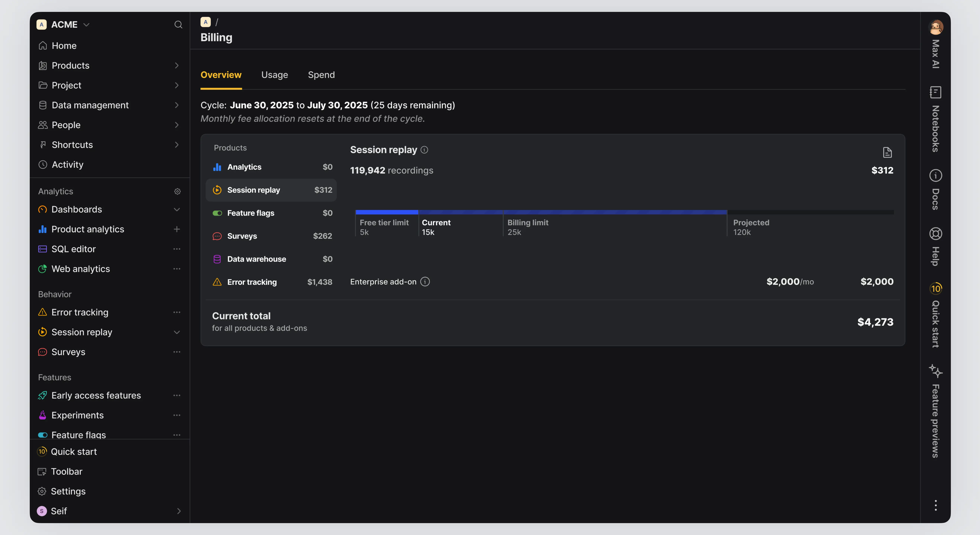Image resolution: width=980 pixels, height=535 pixels.
Task: Add new Product analytics insight plus
Action: pyautogui.click(x=177, y=229)
